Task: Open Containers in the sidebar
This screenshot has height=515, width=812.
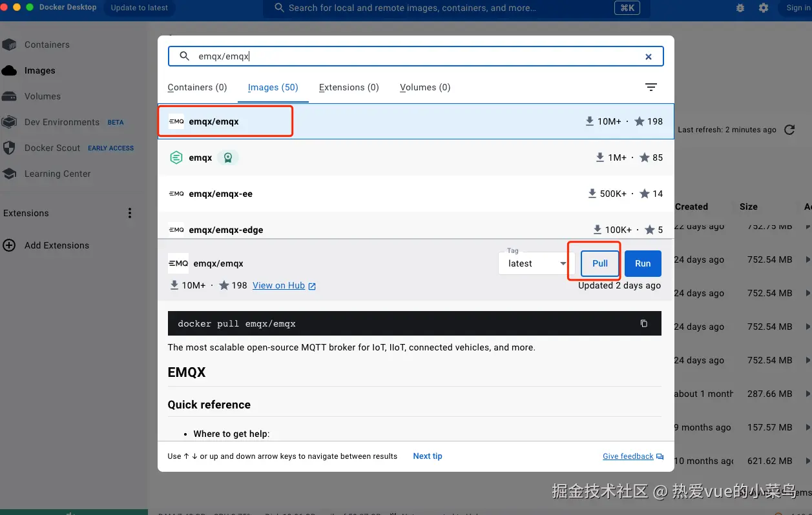Action: (x=47, y=45)
